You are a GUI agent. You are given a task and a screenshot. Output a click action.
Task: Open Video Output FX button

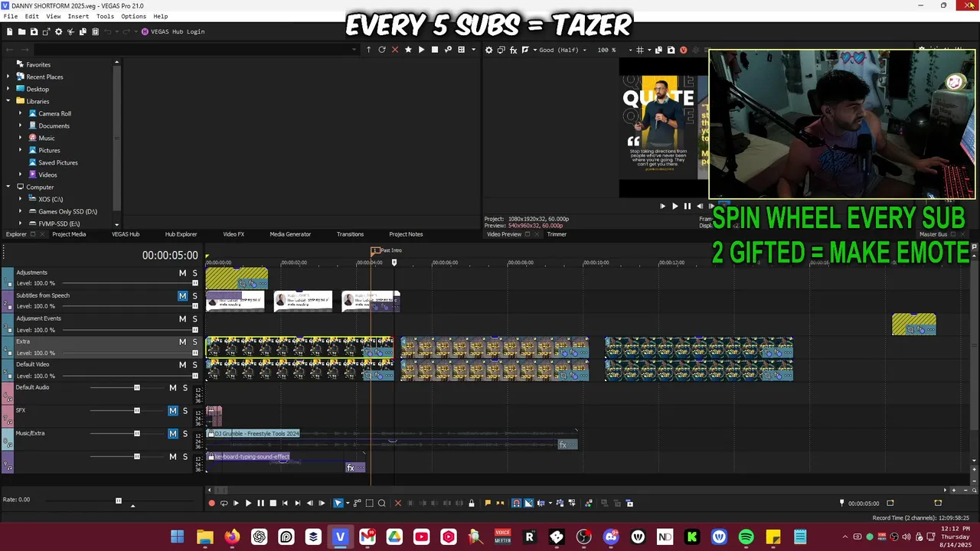pyautogui.click(x=514, y=50)
